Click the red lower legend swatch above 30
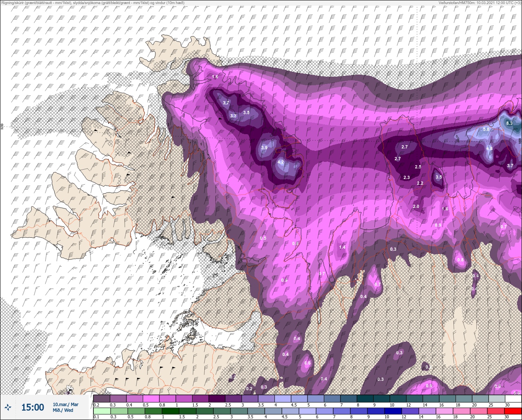Viewport: 522px width, 420px height. (513, 411)
